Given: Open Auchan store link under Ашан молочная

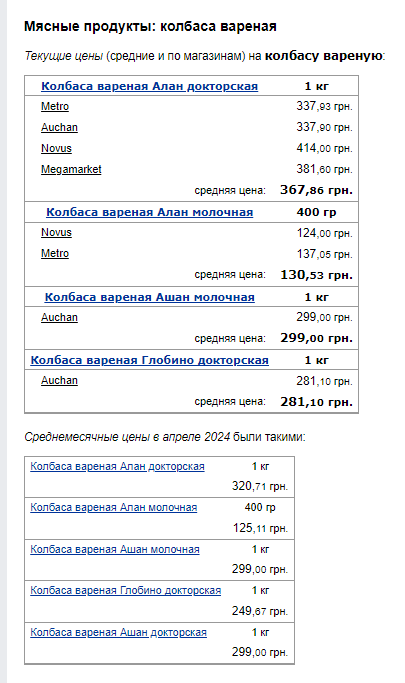Looking at the screenshot, I should [59, 317].
